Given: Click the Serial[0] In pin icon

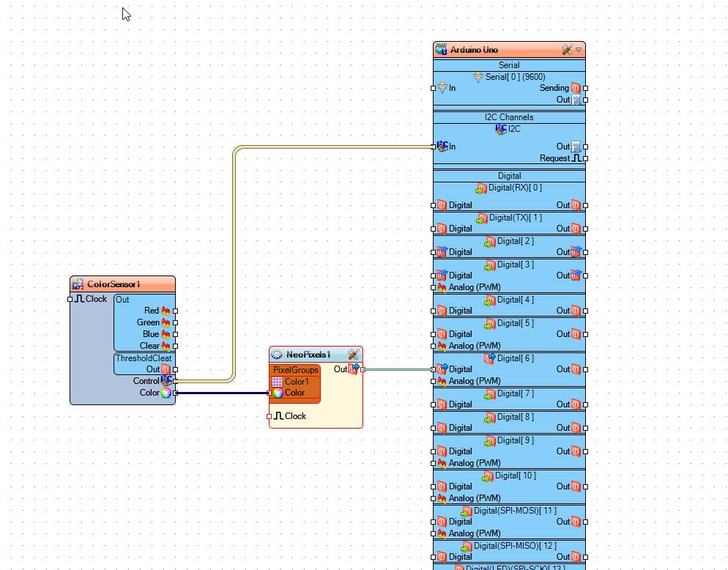Looking at the screenshot, I should pos(442,88).
